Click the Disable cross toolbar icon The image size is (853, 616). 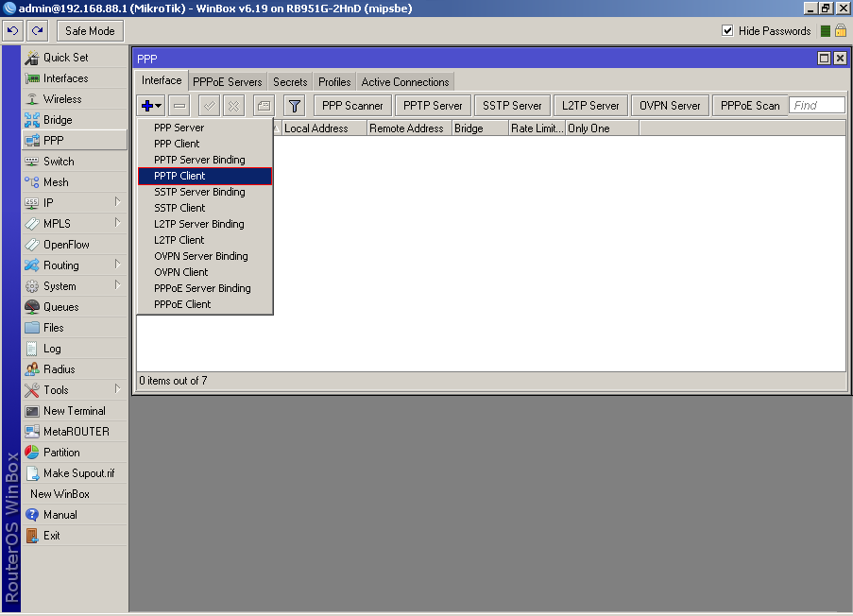tap(234, 106)
